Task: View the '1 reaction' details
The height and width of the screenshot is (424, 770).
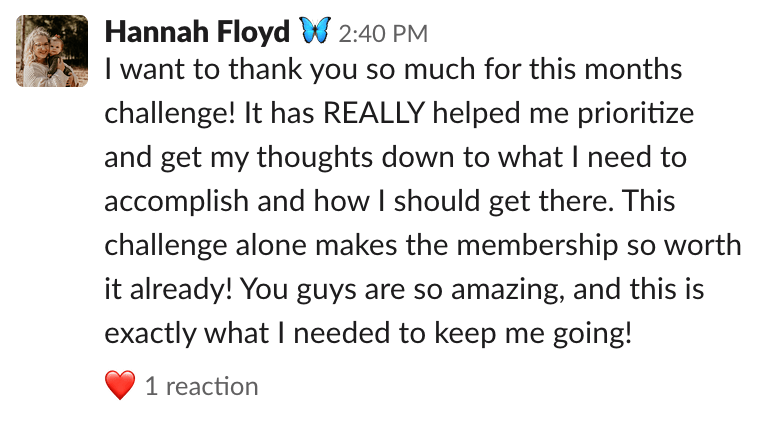Action: tap(201, 386)
